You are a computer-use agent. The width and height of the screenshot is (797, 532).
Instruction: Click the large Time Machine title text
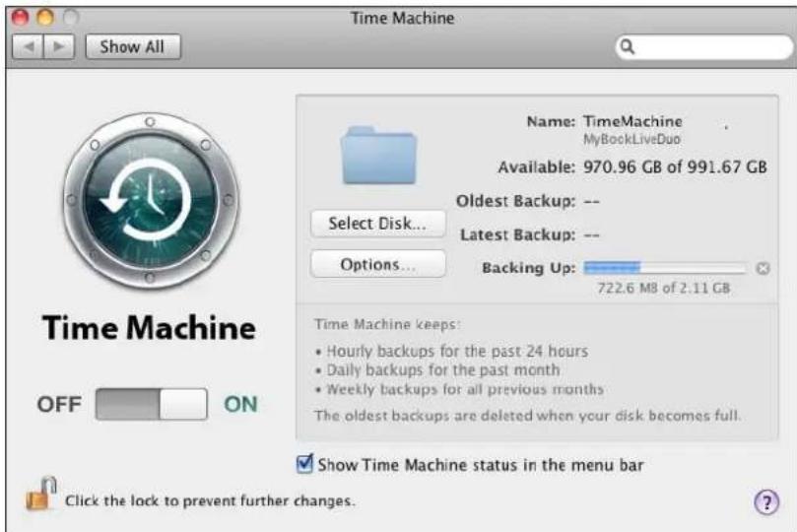pos(149,328)
